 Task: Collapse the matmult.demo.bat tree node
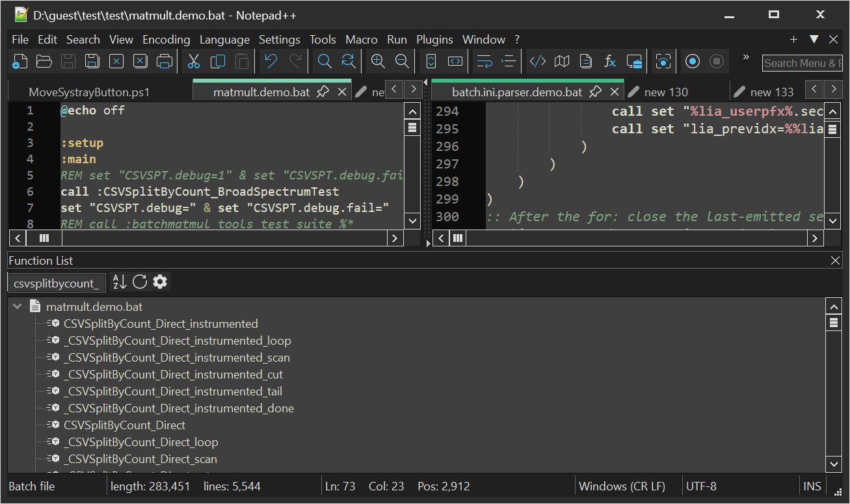click(x=18, y=307)
